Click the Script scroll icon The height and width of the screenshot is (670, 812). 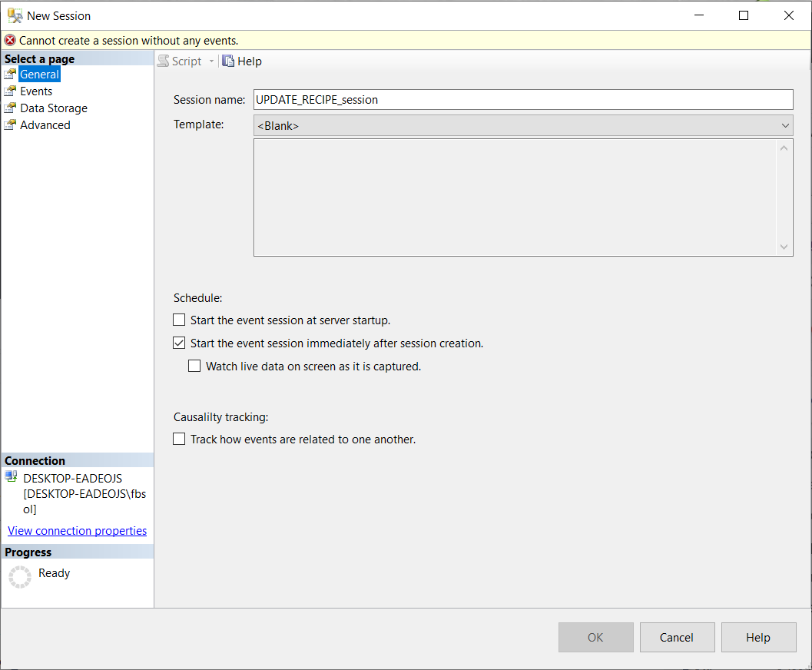163,61
